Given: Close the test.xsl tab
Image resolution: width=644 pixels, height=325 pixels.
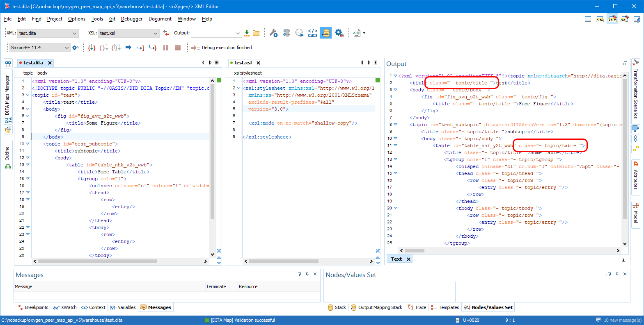Looking at the screenshot, I should [258, 63].
